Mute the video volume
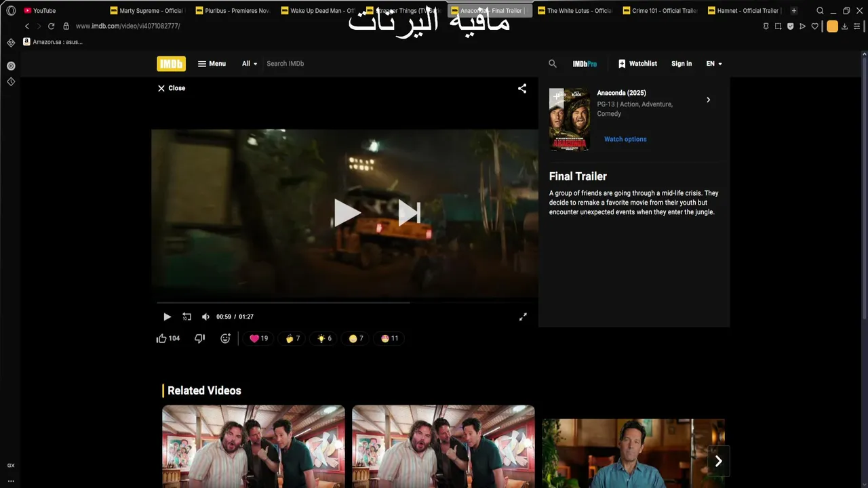868x488 pixels. click(x=205, y=317)
